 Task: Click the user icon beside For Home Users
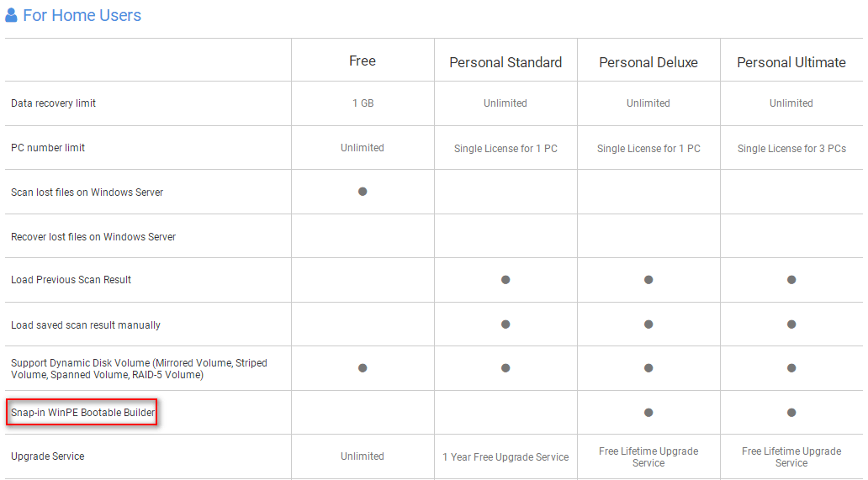point(12,15)
